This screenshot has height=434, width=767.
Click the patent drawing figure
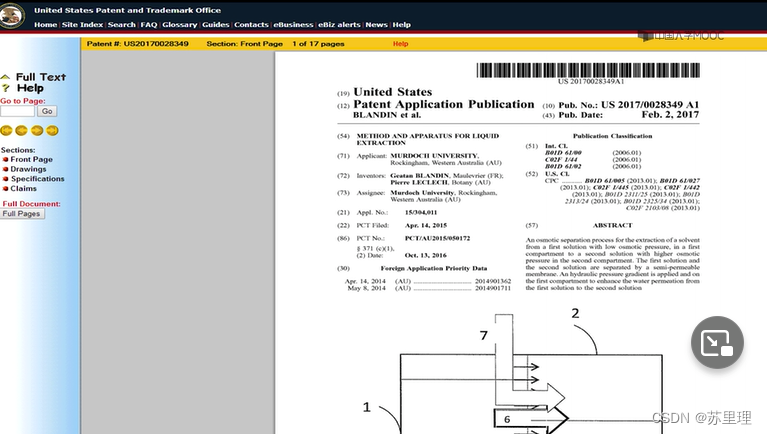514,372
